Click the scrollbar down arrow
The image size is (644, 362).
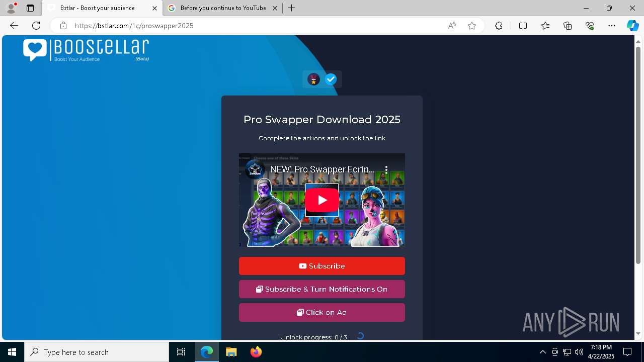pos(638,333)
